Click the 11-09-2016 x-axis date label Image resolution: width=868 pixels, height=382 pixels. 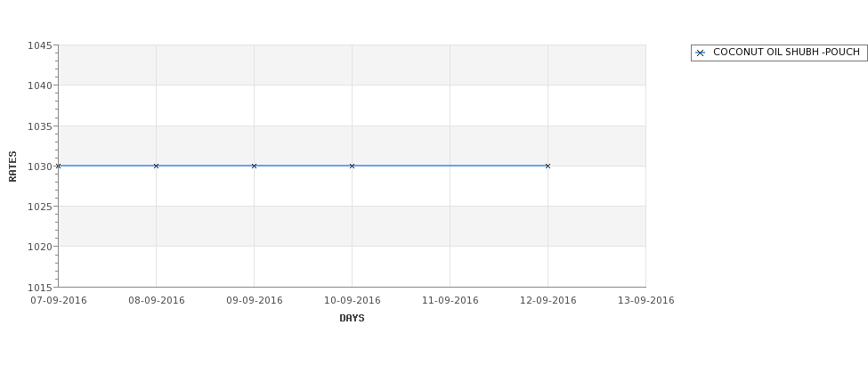[450, 300]
